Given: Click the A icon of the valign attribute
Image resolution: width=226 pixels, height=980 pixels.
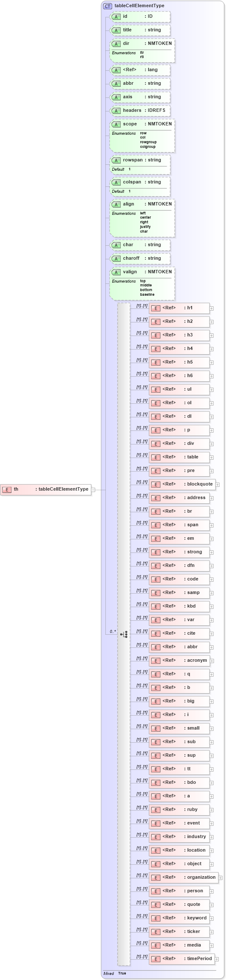Looking at the screenshot, I should 116,272.
